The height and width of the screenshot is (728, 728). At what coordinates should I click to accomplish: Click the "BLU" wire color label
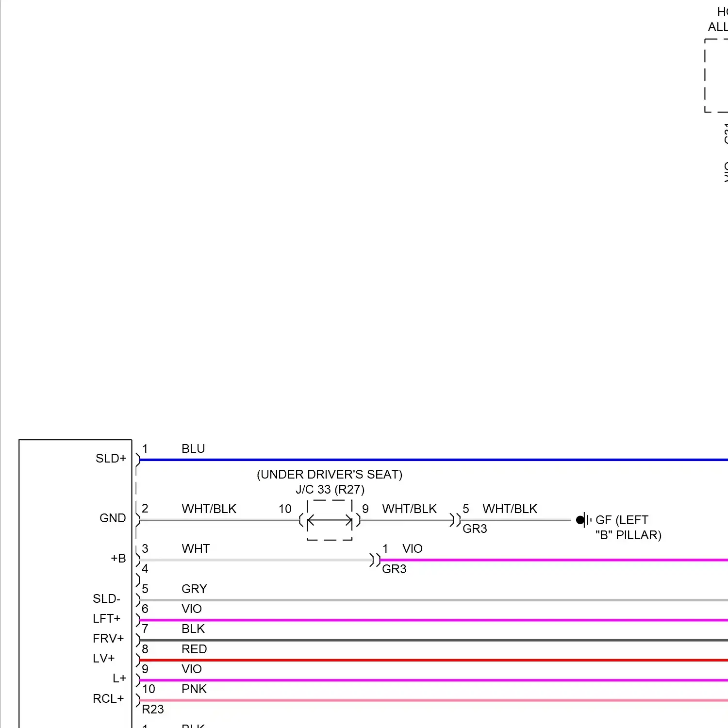(193, 449)
